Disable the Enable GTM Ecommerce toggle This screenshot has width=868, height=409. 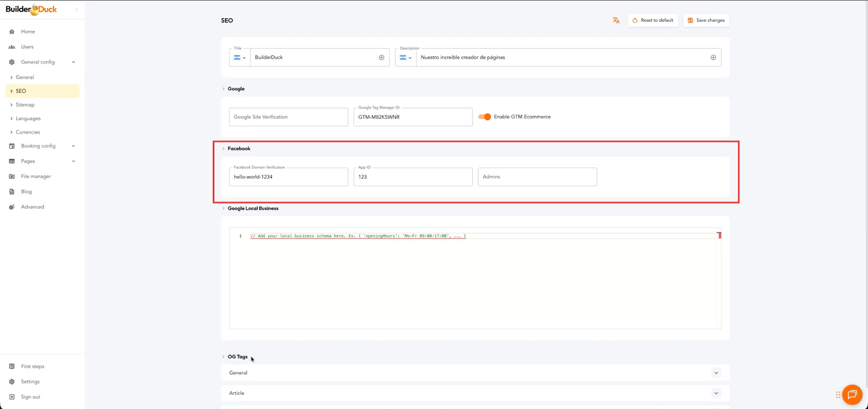point(484,117)
